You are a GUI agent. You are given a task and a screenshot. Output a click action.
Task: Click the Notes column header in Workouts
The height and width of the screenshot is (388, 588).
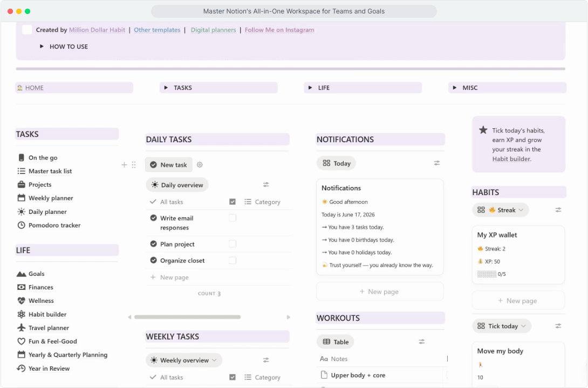pos(334,359)
